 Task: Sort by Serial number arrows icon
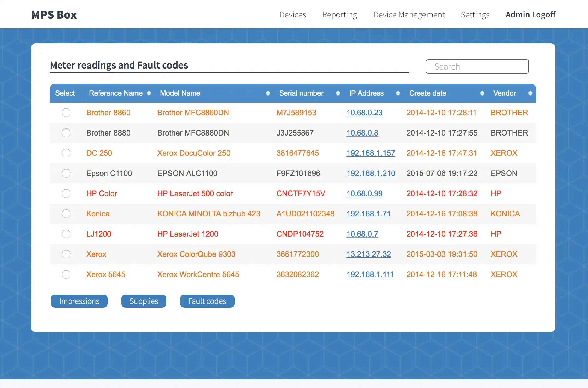tap(338, 93)
